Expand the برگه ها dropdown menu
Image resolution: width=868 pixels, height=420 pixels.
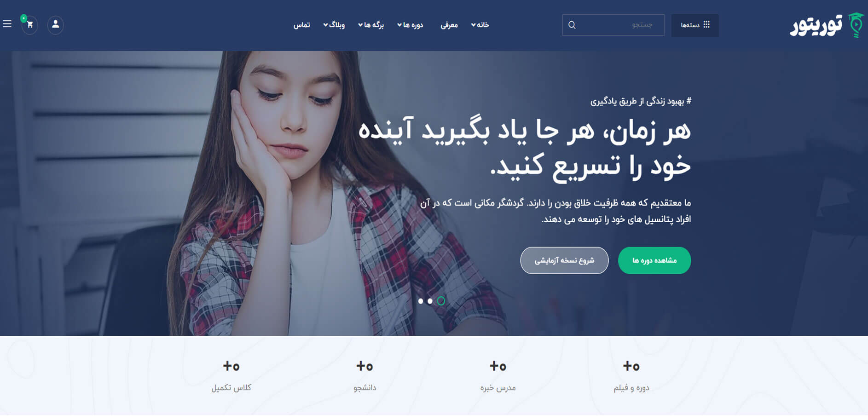coord(371,25)
